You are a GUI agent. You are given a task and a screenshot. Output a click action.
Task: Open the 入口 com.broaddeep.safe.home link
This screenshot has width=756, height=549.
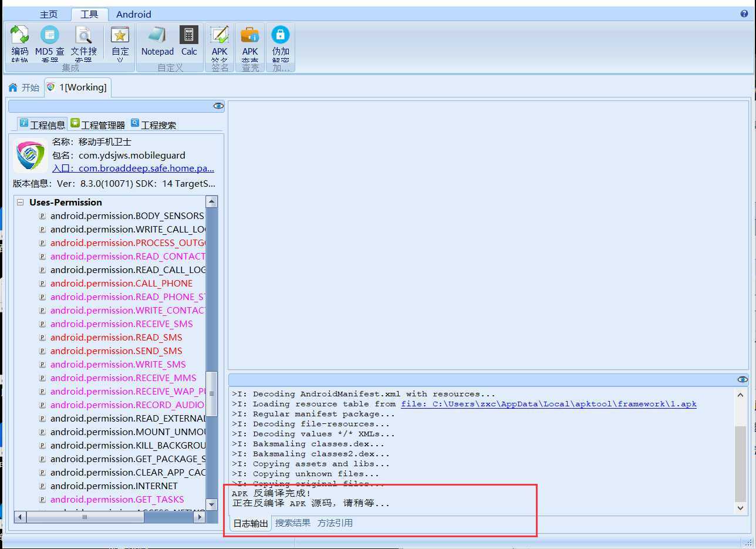pyautogui.click(x=133, y=169)
